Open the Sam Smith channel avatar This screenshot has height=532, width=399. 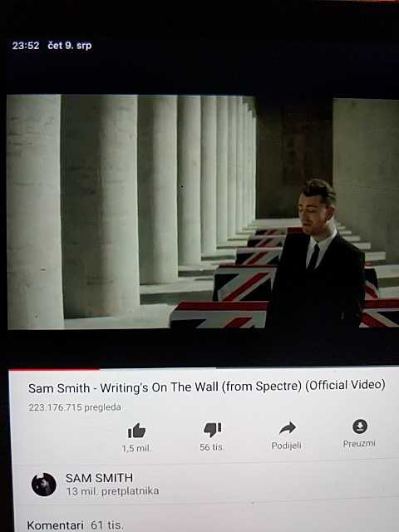pyautogui.click(x=44, y=485)
